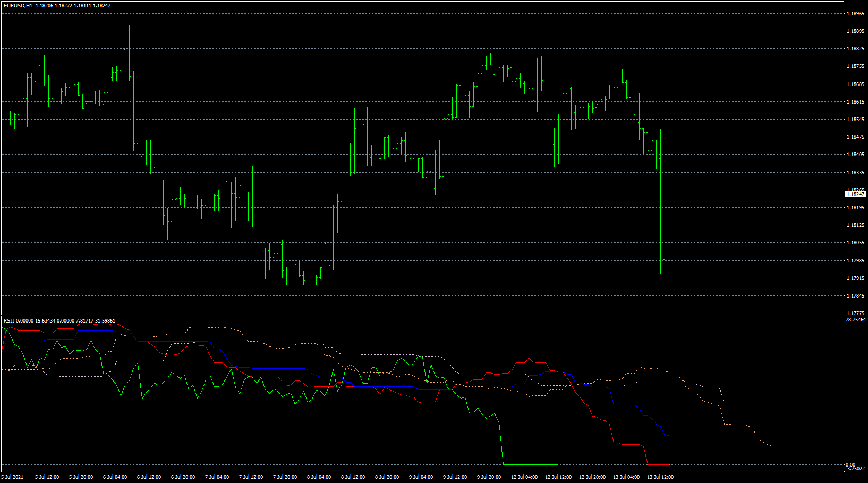Click the 1.18615 price axis label

855,102
